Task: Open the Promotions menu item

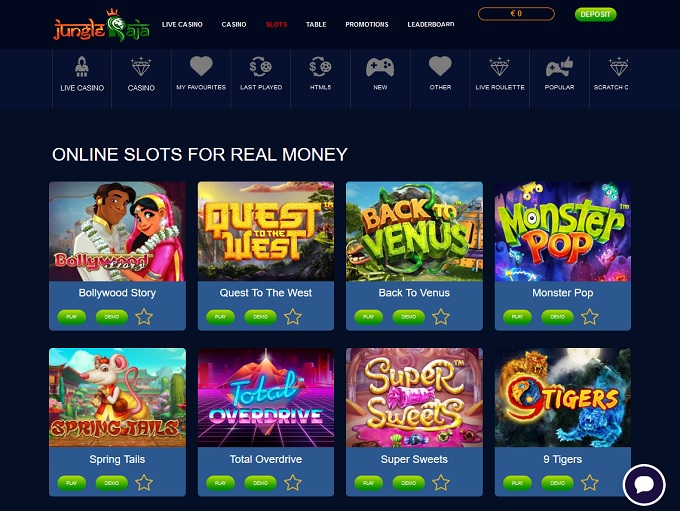Action: point(367,24)
